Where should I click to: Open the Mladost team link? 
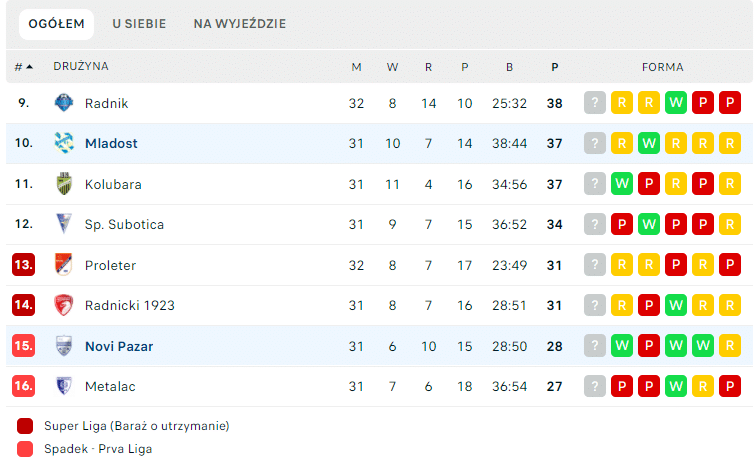tap(111, 143)
